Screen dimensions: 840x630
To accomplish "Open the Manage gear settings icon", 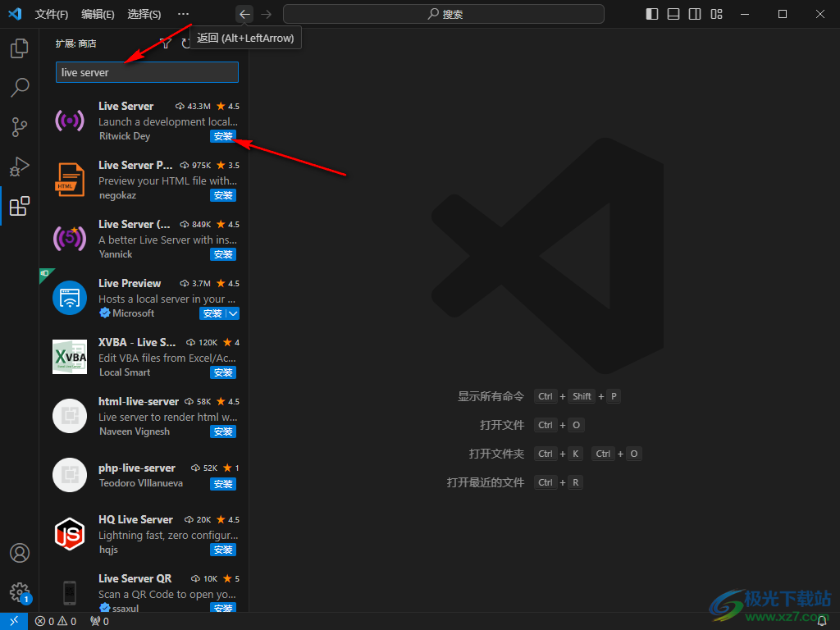I will coord(20,591).
